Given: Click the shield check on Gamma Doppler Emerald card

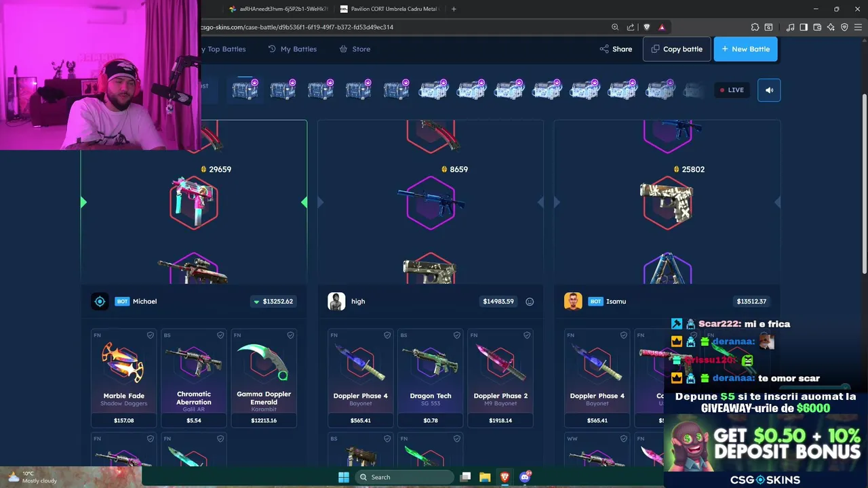Looking at the screenshot, I should [x=290, y=335].
